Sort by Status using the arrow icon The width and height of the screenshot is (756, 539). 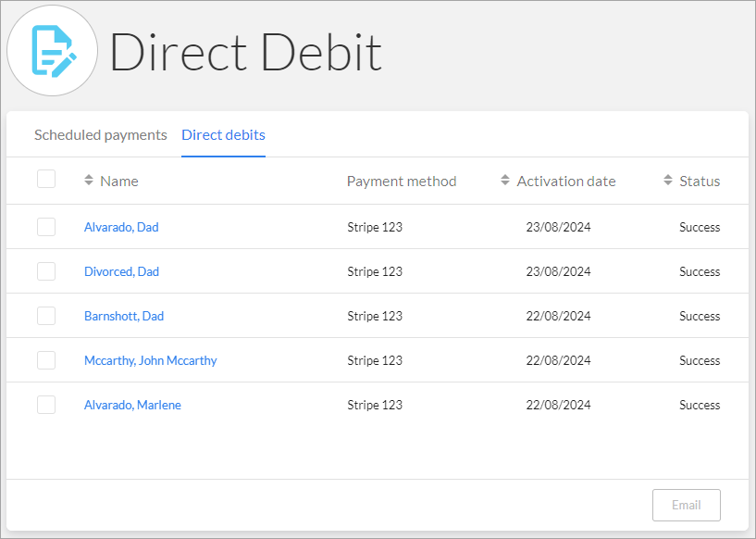pyautogui.click(x=668, y=180)
